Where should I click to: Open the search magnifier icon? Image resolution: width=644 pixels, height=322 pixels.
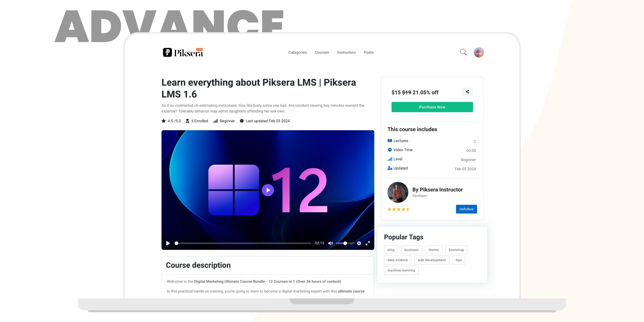click(463, 52)
